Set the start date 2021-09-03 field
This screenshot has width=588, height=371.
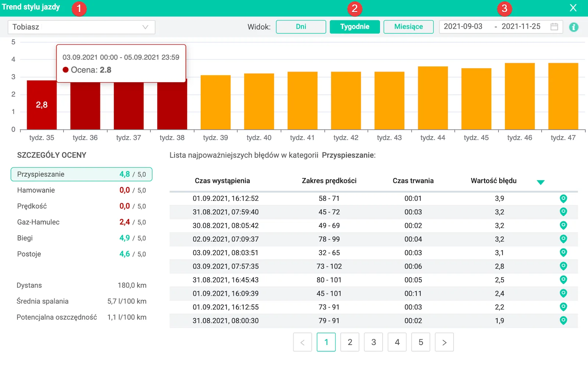click(463, 26)
